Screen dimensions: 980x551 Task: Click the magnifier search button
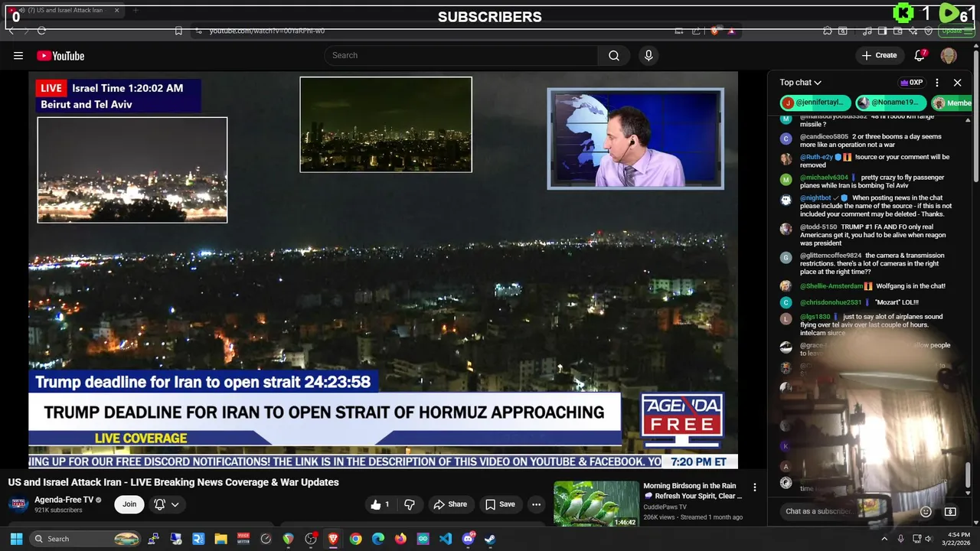point(614,55)
